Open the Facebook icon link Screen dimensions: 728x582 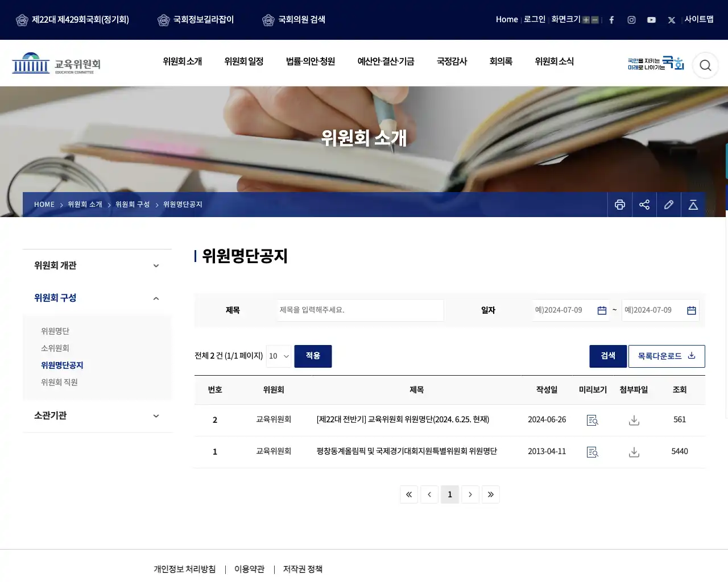click(611, 20)
